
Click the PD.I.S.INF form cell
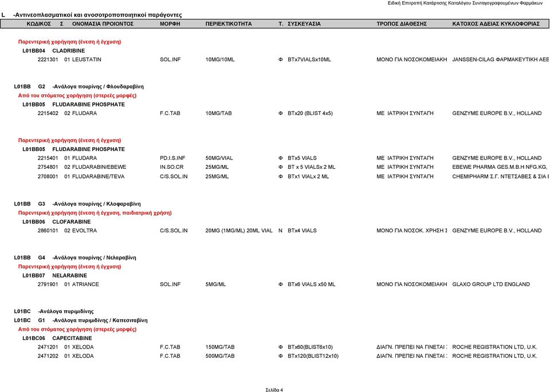coord(172,158)
